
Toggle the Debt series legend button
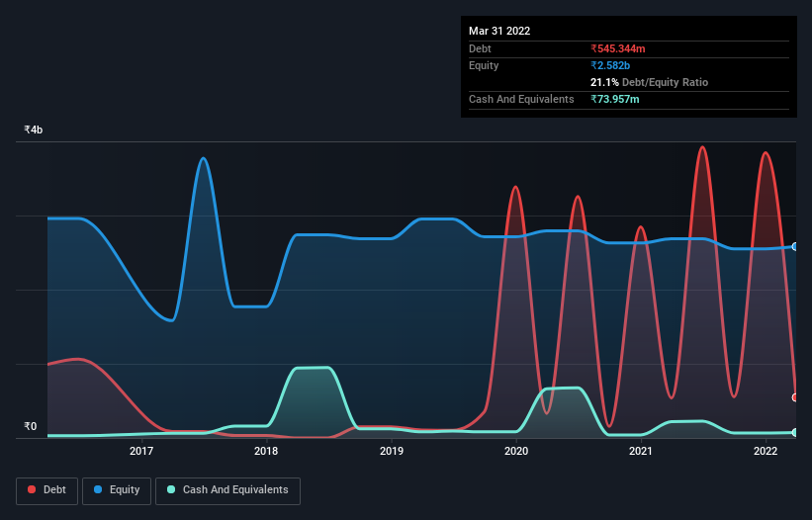point(47,490)
